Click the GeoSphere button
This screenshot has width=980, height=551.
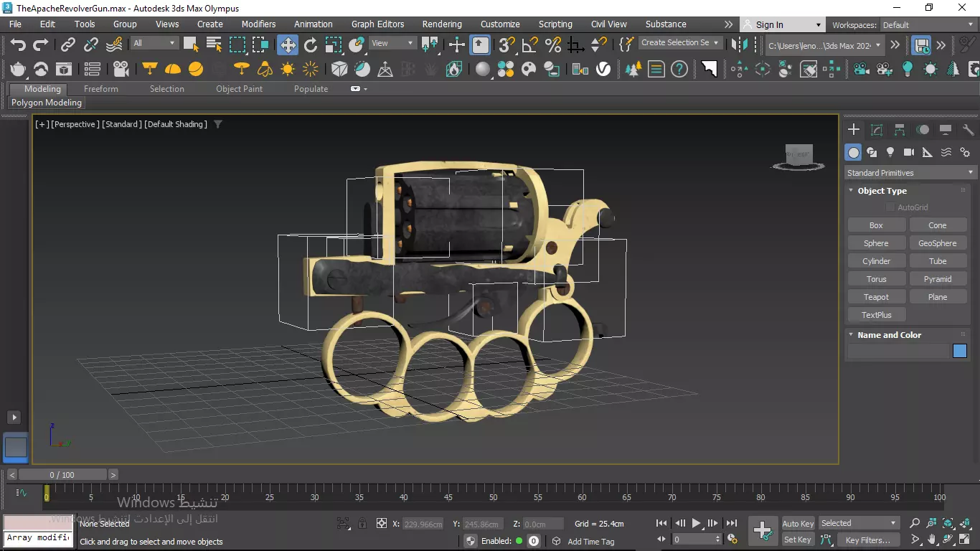(938, 243)
